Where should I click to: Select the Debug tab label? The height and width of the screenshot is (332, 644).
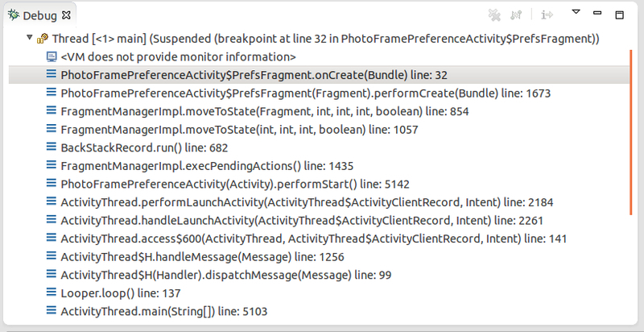click(x=39, y=16)
